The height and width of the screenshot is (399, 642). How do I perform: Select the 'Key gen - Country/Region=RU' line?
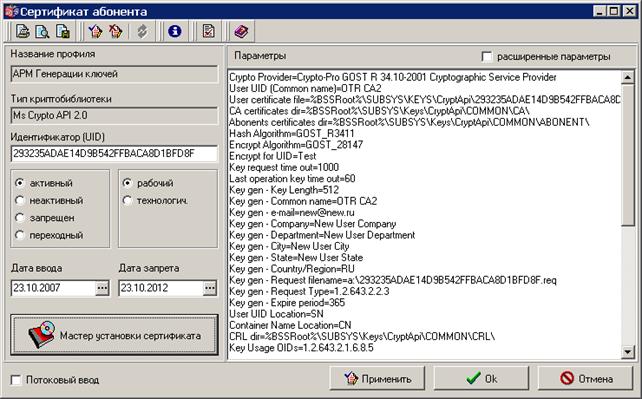292,269
